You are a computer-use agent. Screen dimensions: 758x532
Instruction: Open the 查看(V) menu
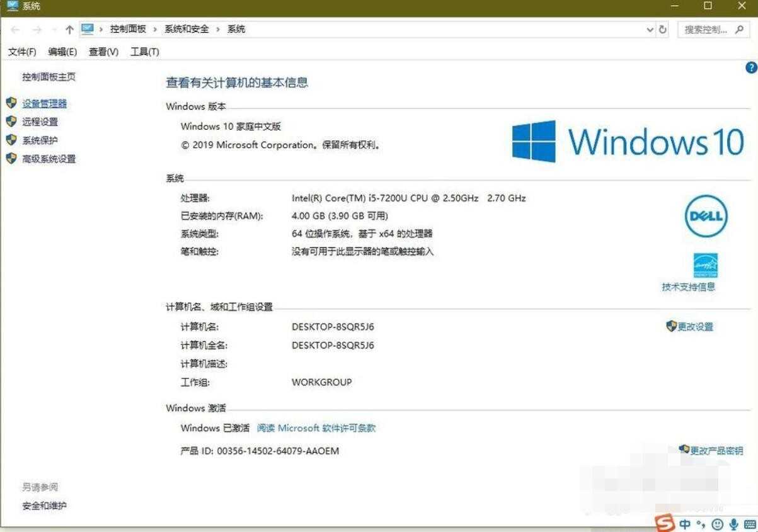click(x=103, y=52)
